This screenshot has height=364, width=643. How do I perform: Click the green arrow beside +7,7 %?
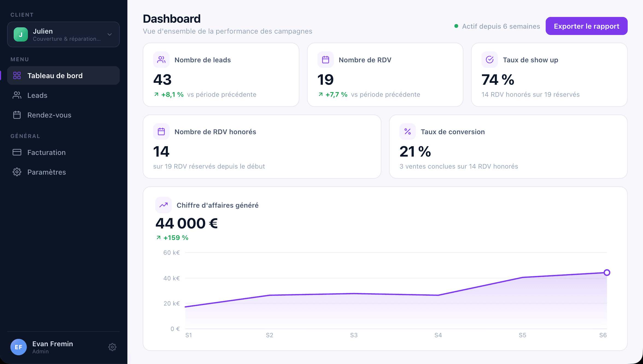point(321,95)
